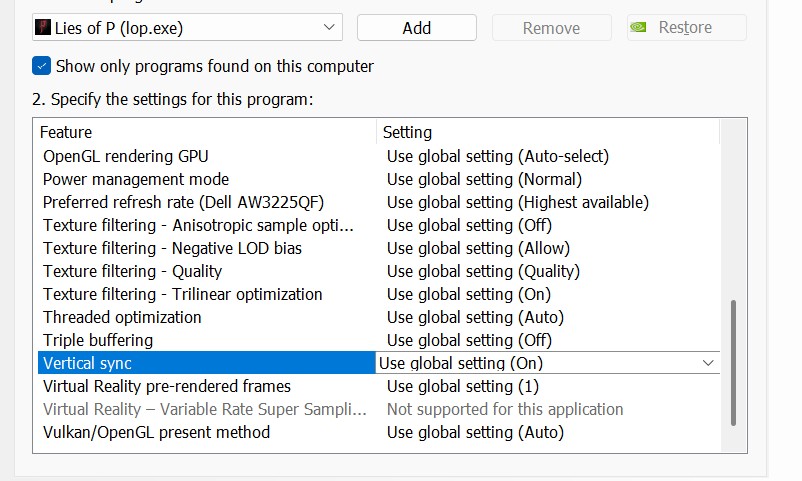
Task: Select the Vertical sync feature row
Action: (207, 363)
